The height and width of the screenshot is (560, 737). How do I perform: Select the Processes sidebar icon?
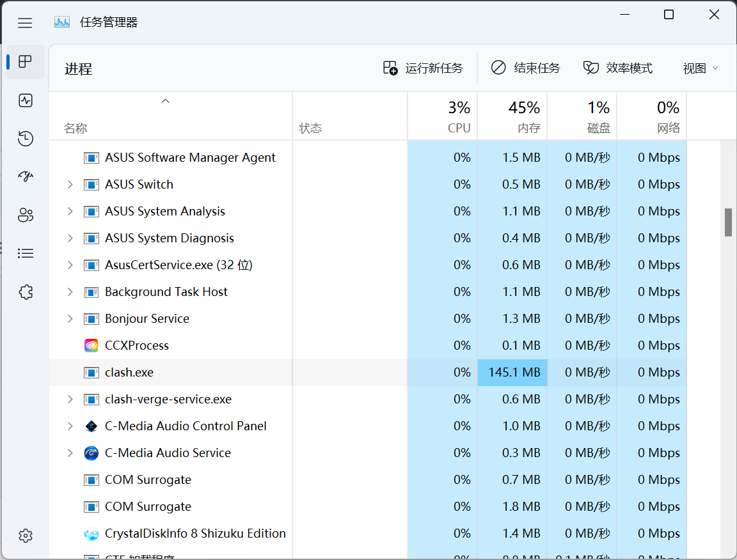pyautogui.click(x=26, y=61)
